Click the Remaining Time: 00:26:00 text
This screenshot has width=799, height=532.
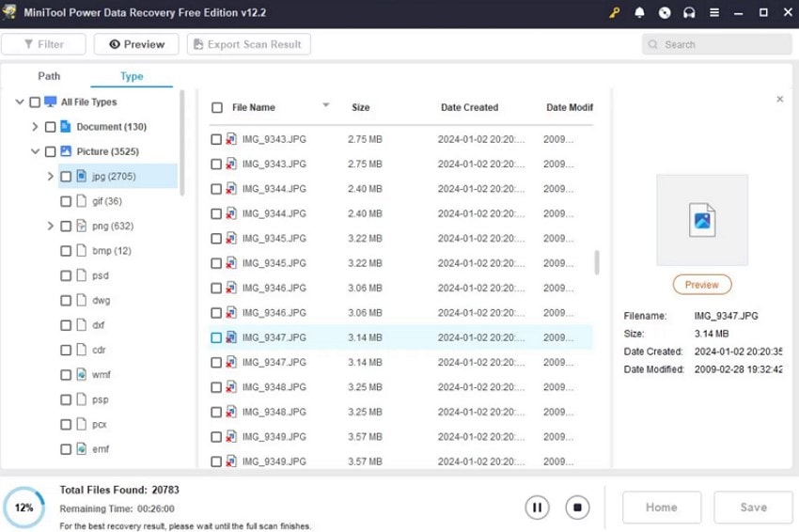[x=117, y=509]
